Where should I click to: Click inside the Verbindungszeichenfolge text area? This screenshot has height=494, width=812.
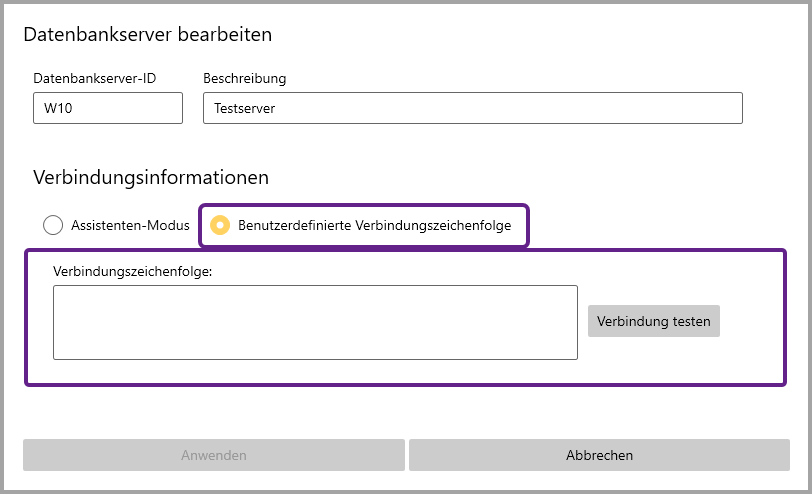(x=315, y=322)
